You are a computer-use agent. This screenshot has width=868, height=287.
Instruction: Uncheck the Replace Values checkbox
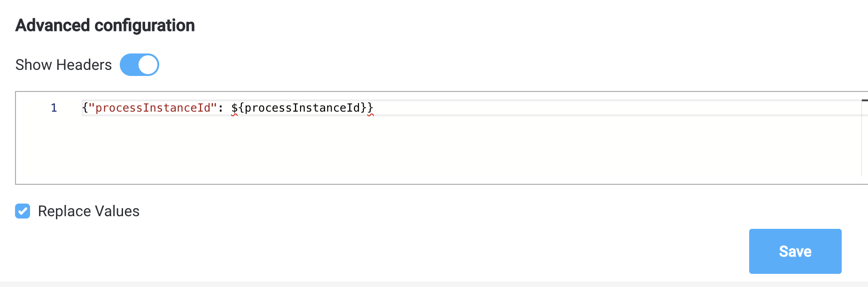tap(23, 211)
